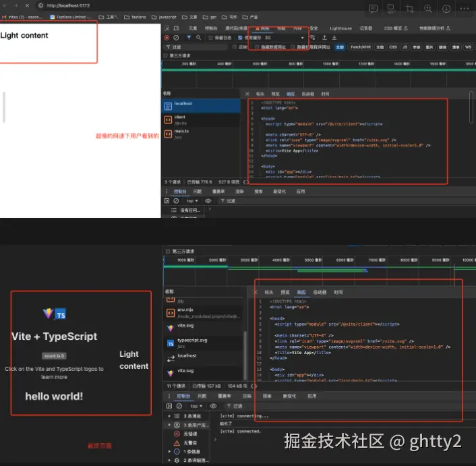Image resolution: width=476 pixels, height=466 pixels.
Task: Filter requests by CSS type
Action: pos(393,47)
